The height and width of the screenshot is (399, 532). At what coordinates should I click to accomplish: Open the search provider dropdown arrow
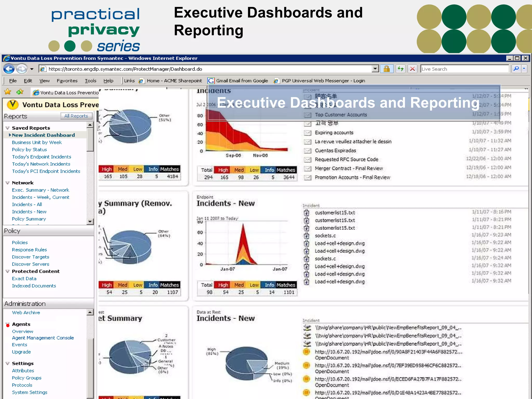click(x=524, y=69)
